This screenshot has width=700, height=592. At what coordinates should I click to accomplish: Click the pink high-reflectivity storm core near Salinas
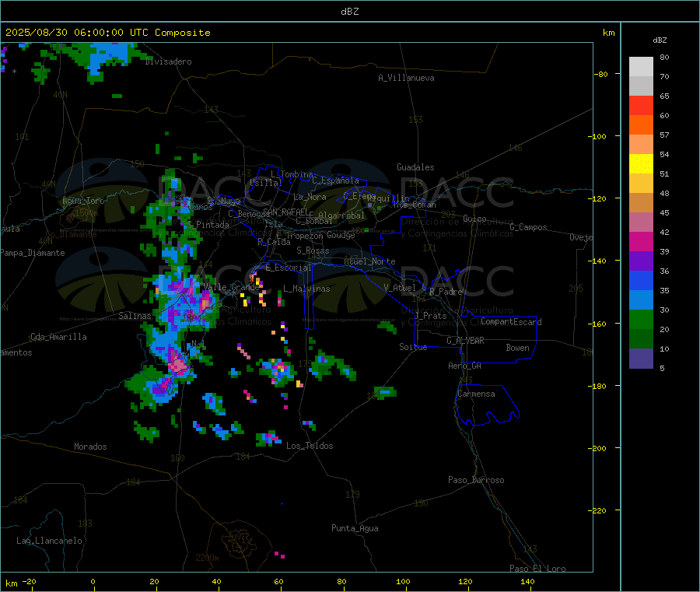point(179,366)
